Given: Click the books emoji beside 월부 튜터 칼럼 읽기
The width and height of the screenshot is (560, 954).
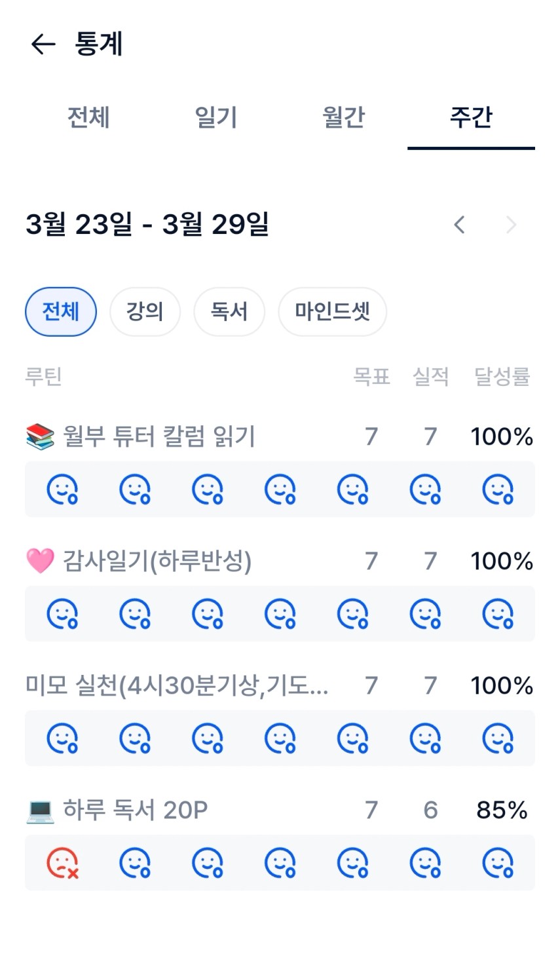Looking at the screenshot, I should tap(40, 436).
